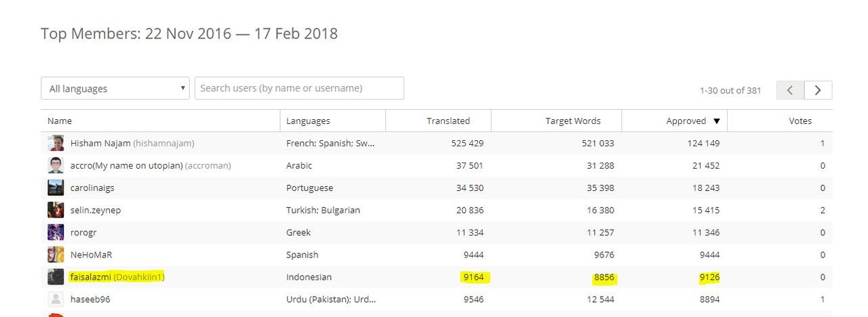This screenshot has height=317, width=868.
Task: Sort by the Translated column header
Action: coord(448,121)
